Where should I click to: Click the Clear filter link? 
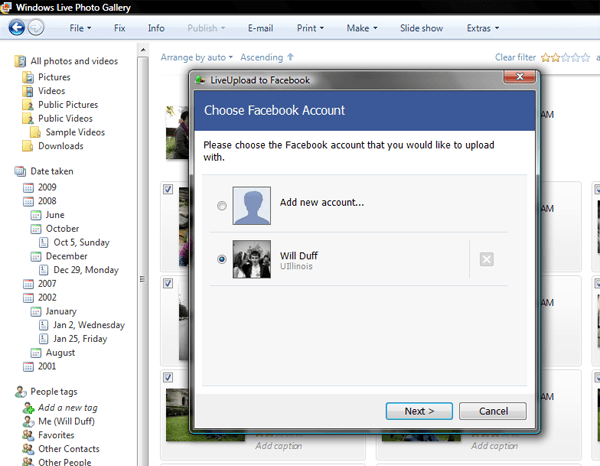[x=515, y=57]
